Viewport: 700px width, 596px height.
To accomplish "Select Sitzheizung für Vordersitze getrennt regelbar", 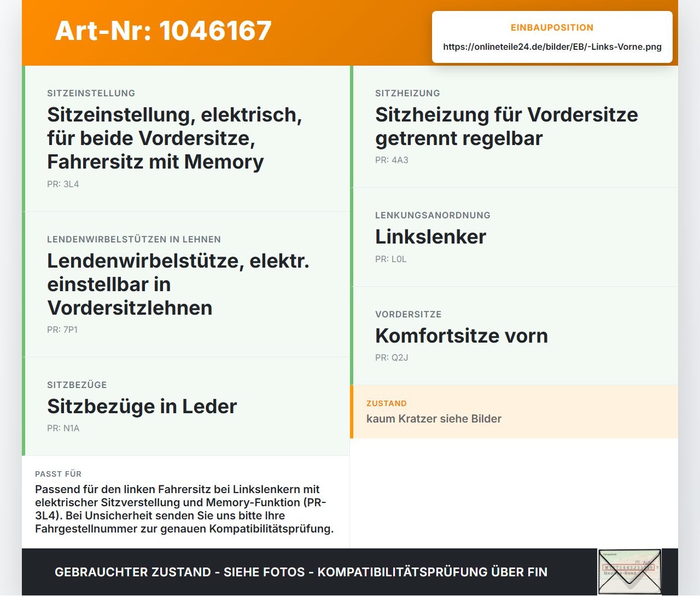I will (x=506, y=126).
